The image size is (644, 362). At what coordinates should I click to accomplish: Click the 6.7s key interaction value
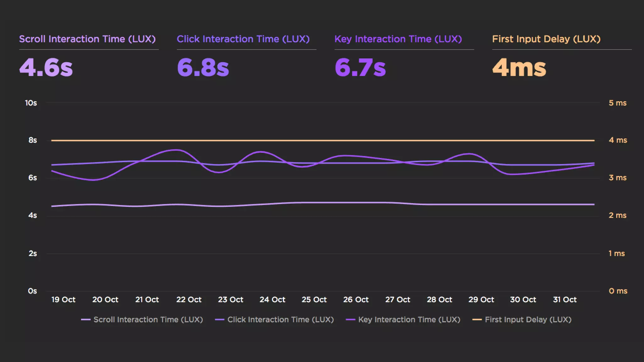point(360,67)
